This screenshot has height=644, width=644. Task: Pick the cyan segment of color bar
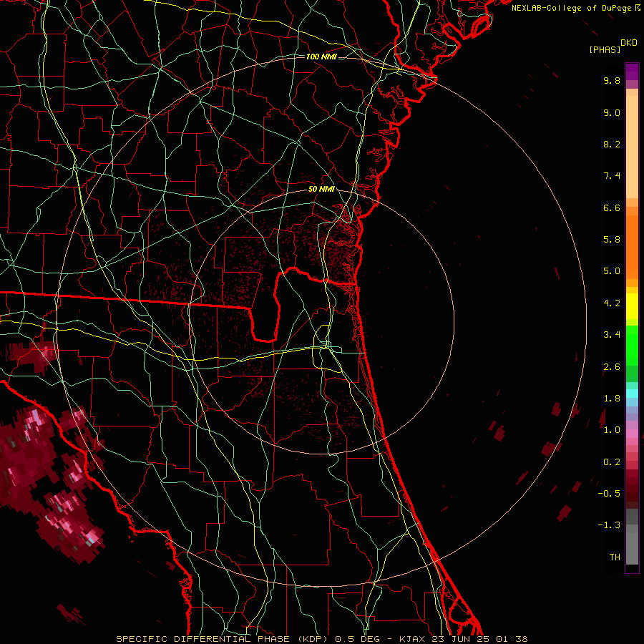(632, 394)
